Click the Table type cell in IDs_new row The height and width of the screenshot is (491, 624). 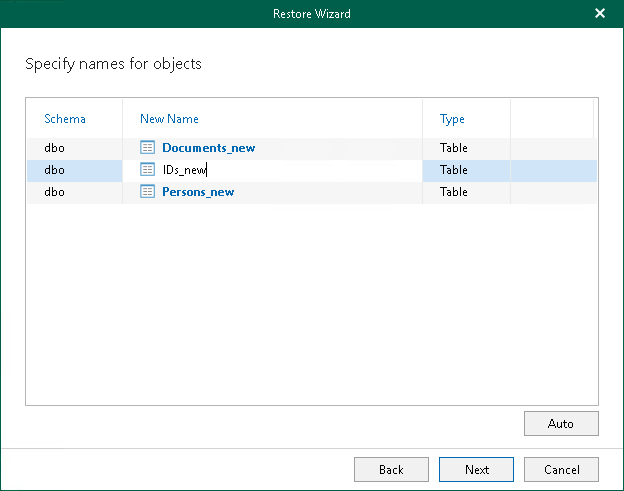click(x=454, y=170)
